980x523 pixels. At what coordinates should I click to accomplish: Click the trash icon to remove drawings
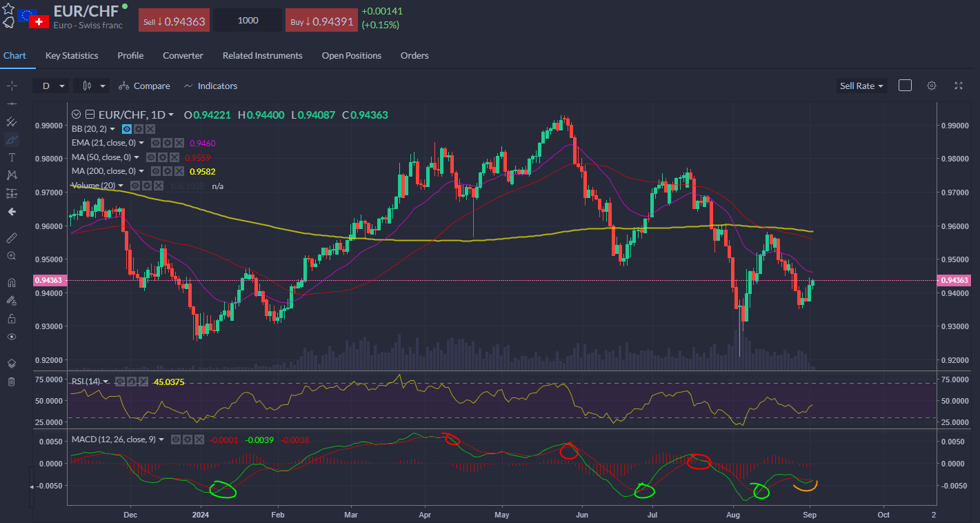click(11, 382)
